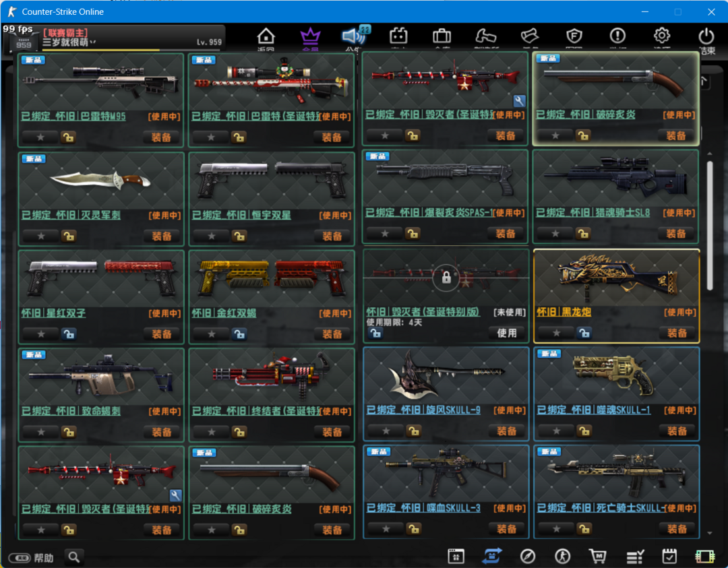728x568 pixels.
Task: Open the checklist icon in bottom bar
Action: click(x=635, y=557)
